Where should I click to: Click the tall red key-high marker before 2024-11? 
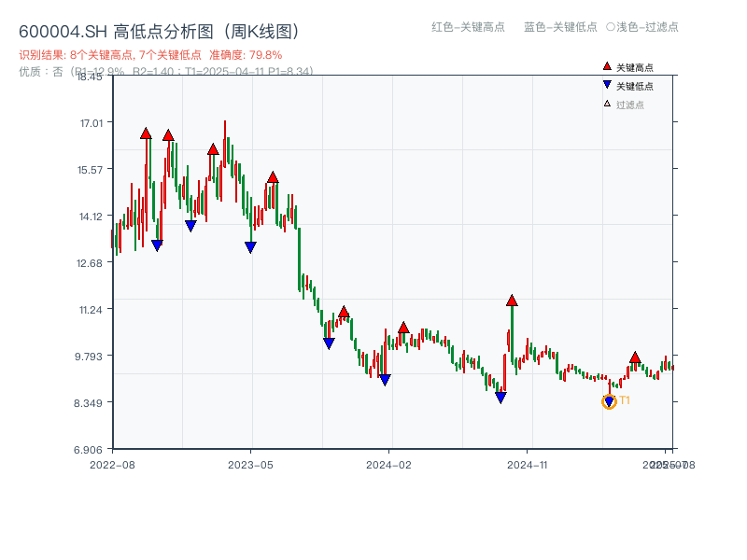(x=512, y=301)
